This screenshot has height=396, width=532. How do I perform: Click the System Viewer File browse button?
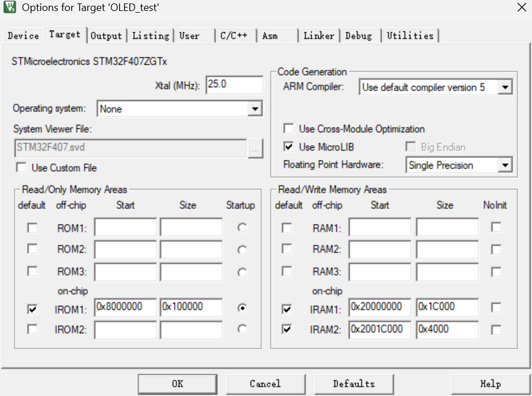click(255, 148)
